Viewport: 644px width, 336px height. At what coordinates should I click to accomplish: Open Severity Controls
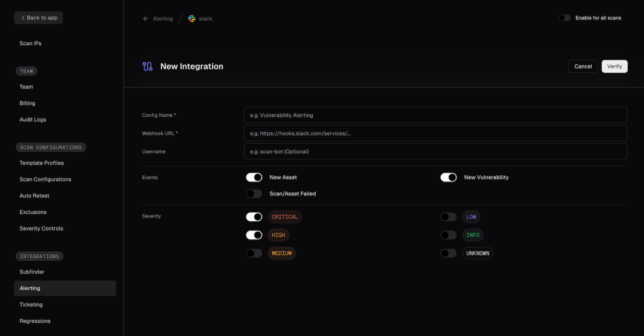coord(41,229)
